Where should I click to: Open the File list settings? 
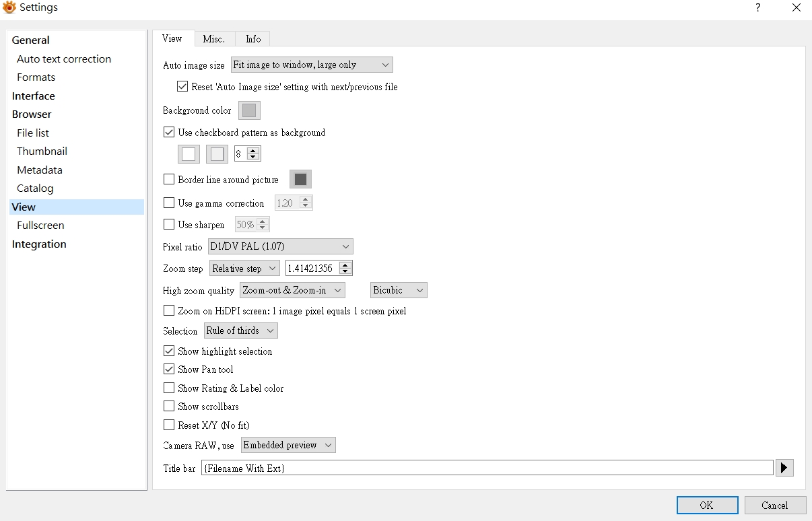(x=33, y=133)
